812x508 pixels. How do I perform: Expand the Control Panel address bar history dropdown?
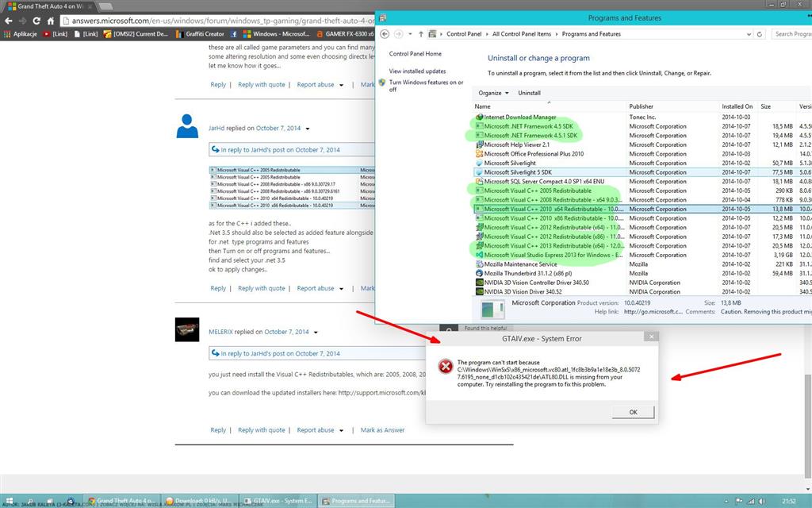coord(749,33)
